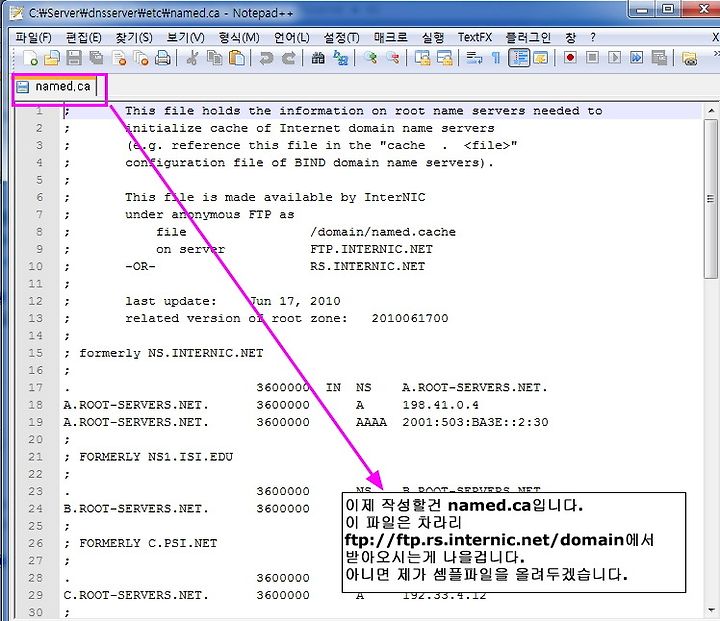Open the 형식(M) menu
Screen dimensions: 720x621
click(x=239, y=38)
